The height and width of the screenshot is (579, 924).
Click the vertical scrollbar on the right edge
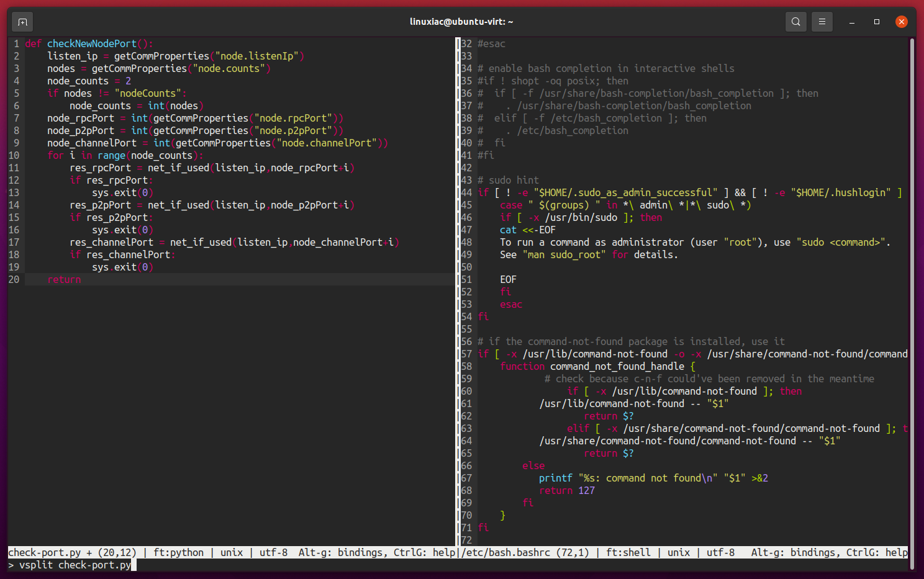pyautogui.click(x=912, y=292)
